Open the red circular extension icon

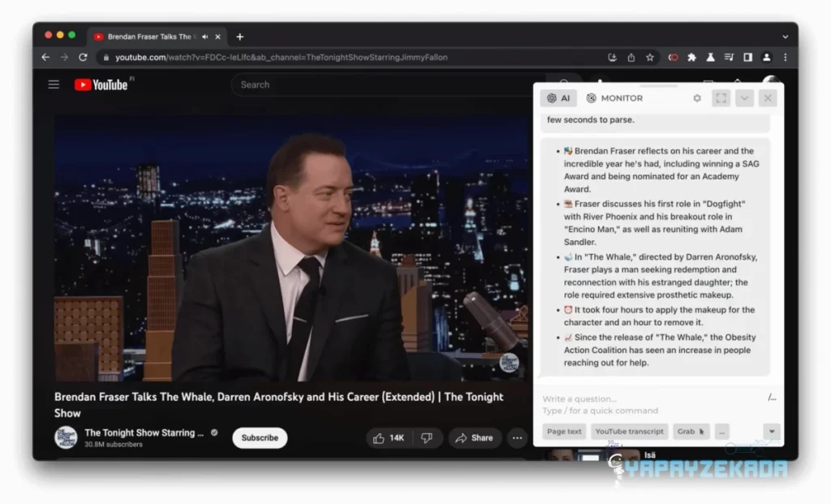(673, 58)
